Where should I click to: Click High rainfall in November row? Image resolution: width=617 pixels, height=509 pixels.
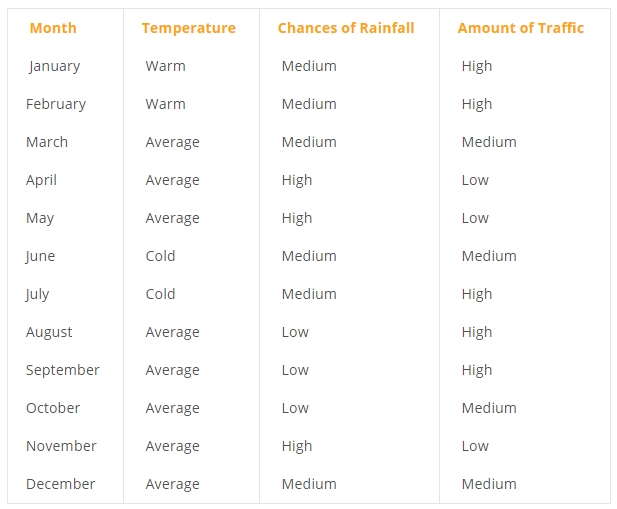click(x=297, y=446)
